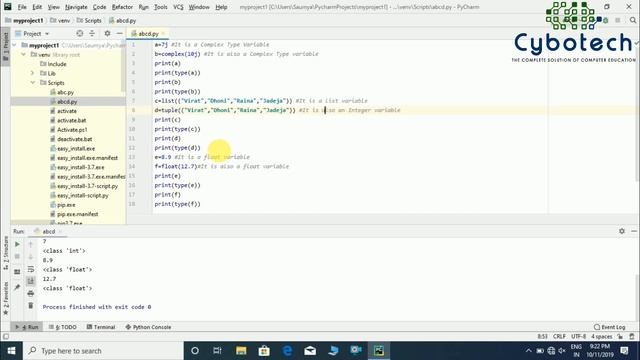Select abc.py in the project tree

pyautogui.click(x=62, y=92)
